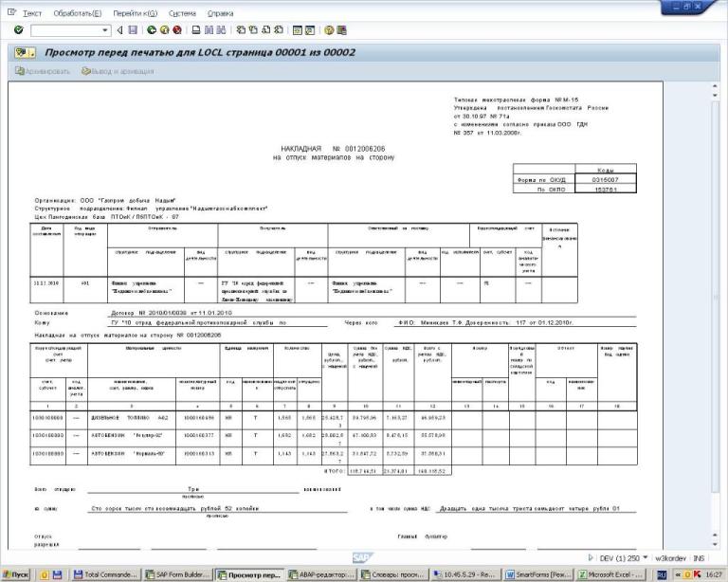The height and width of the screenshot is (582, 728).
Task: Switch to Total Commander taskbar button
Action: [x=105, y=574]
